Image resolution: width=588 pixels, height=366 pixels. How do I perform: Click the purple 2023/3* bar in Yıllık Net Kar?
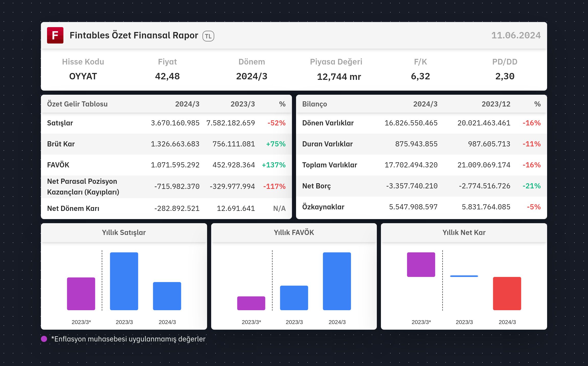pyautogui.click(x=421, y=265)
